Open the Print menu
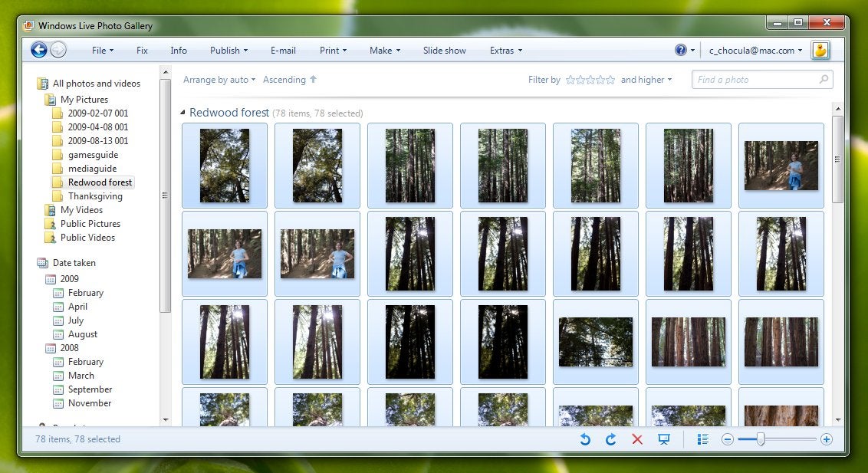The image size is (868, 473). (x=333, y=51)
